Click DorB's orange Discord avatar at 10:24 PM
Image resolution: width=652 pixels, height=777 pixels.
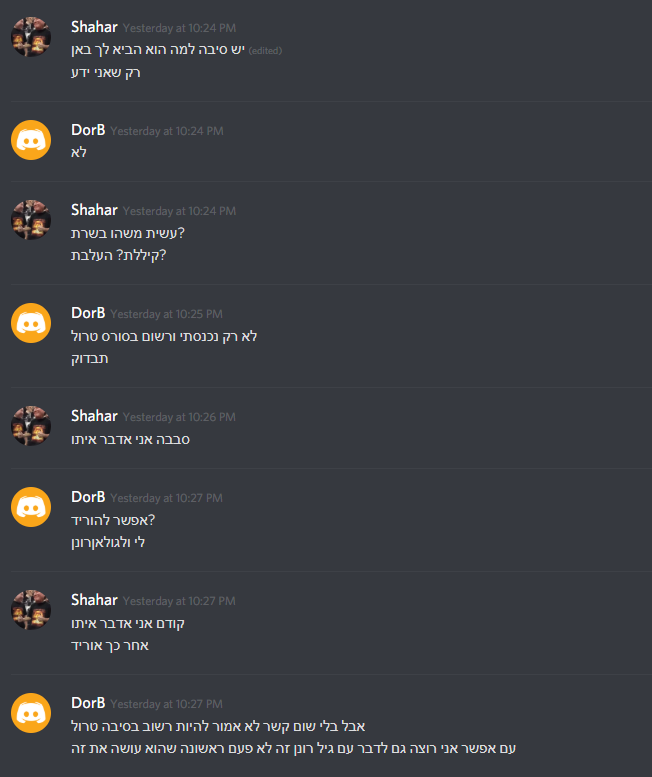(31, 140)
